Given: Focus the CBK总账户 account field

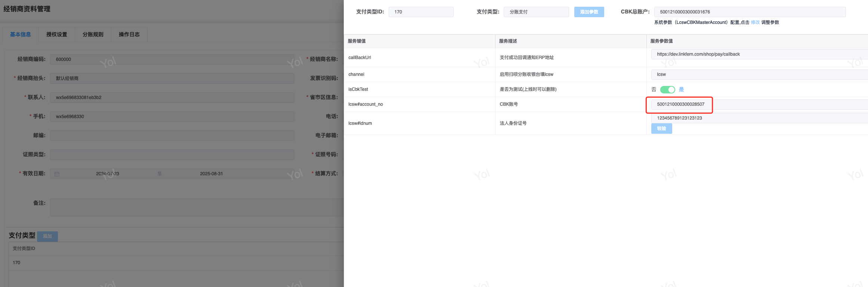Looking at the screenshot, I should 749,12.
